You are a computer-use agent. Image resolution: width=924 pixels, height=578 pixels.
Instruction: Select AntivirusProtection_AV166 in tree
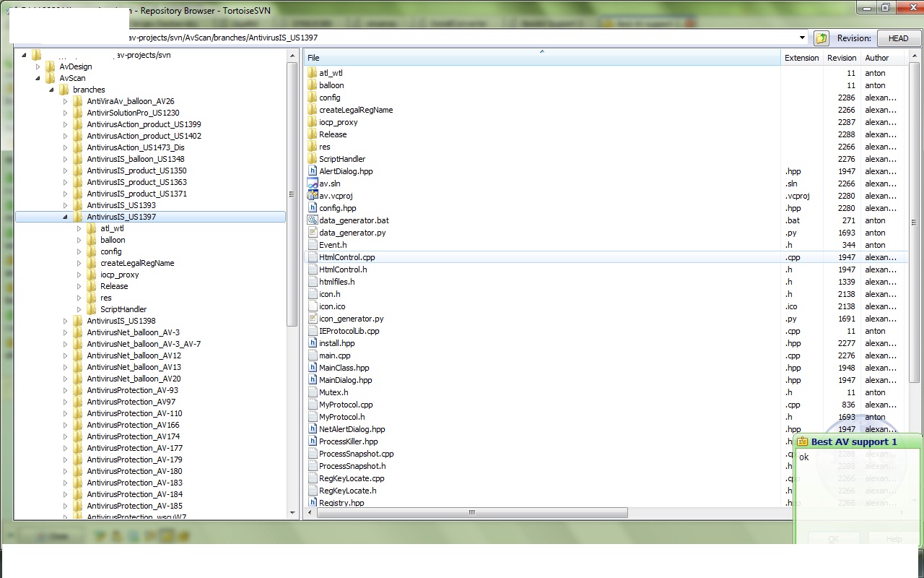pos(133,425)
